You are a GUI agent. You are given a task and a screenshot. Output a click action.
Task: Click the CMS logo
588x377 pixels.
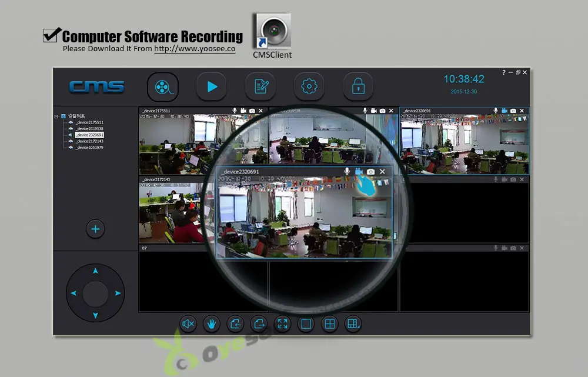(x=97, y=86)
